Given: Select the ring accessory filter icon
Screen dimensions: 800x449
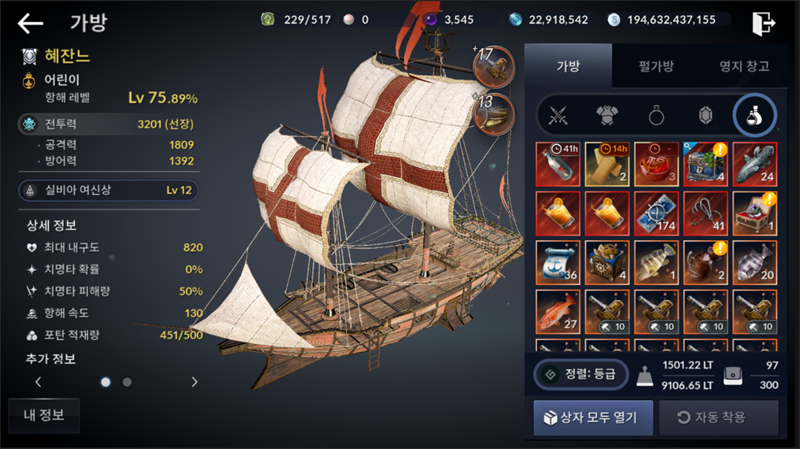Looking at the screenshot, I should click(x=656, y=116).
